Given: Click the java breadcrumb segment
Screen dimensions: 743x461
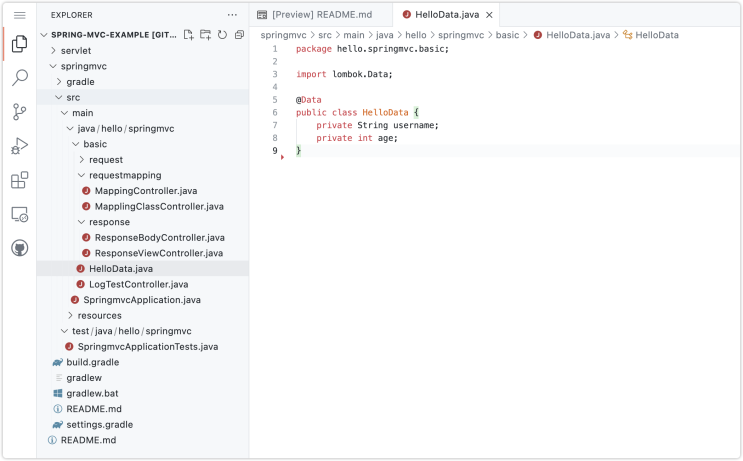Looking at the screenshot, I should pos(385,35).
